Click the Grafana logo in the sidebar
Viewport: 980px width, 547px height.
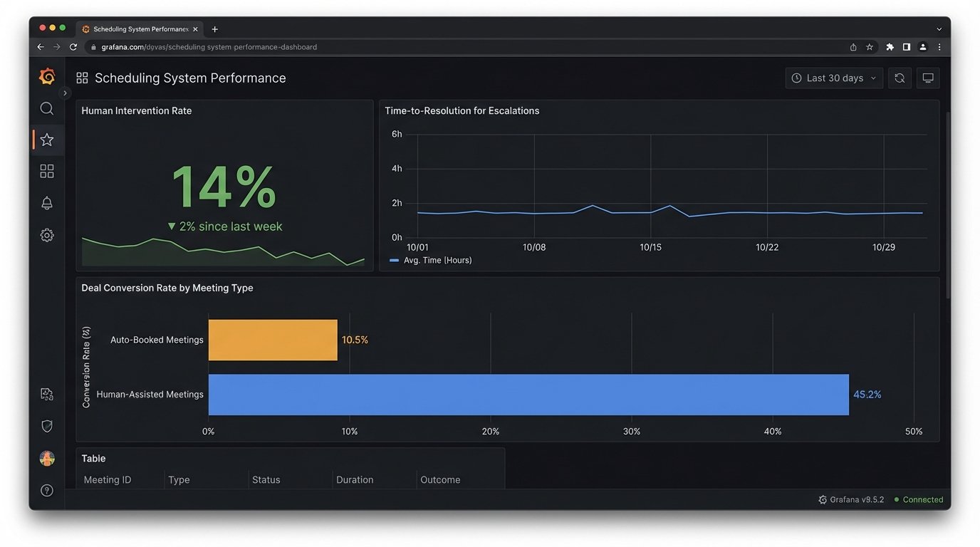(x=46, y=75)
